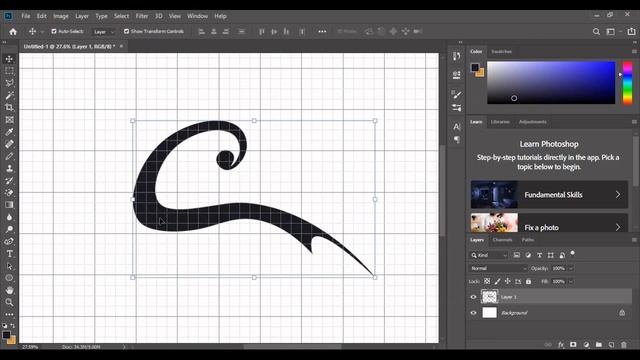
Task: Toggle Lock image pixels brush button
Action: pos(497,281)
